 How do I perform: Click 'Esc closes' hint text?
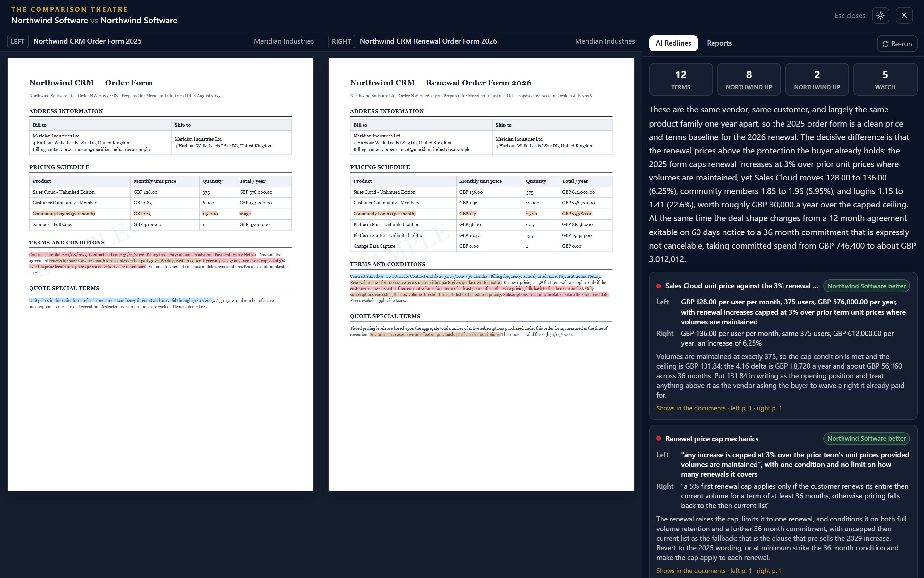pyautogui.click(x=850, y=16)
